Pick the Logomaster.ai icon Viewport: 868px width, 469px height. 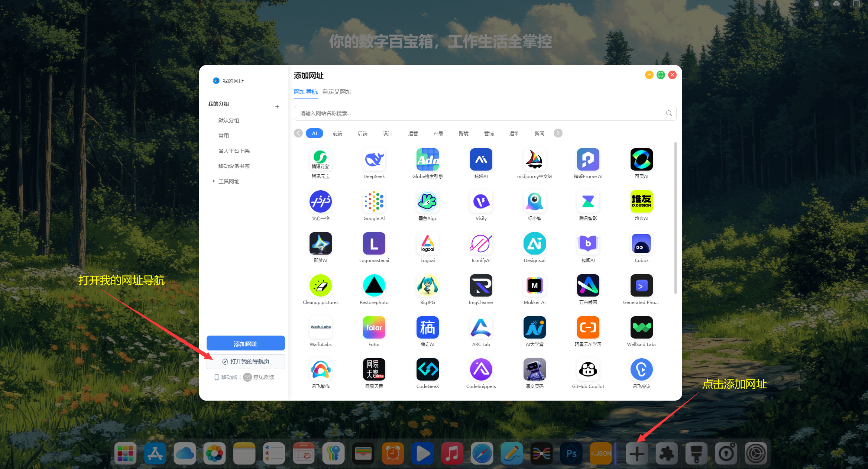(374, 243)
